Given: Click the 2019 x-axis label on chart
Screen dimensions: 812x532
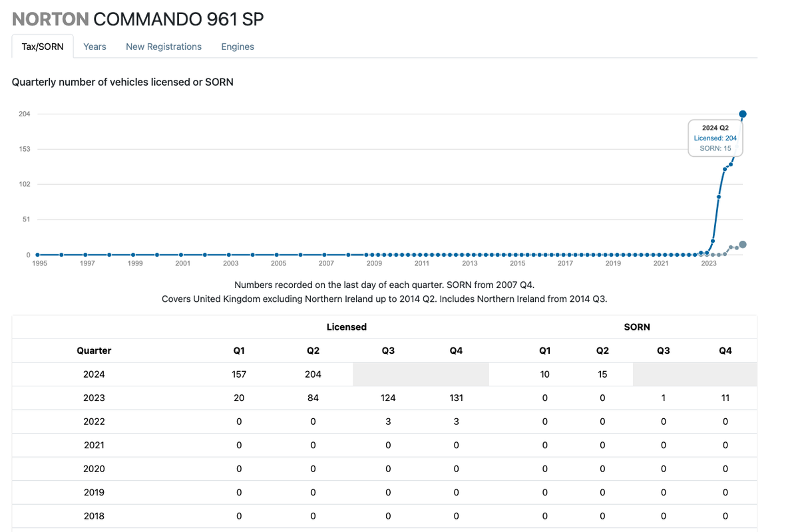Looking at the screenshot, I should click(613, 263).
